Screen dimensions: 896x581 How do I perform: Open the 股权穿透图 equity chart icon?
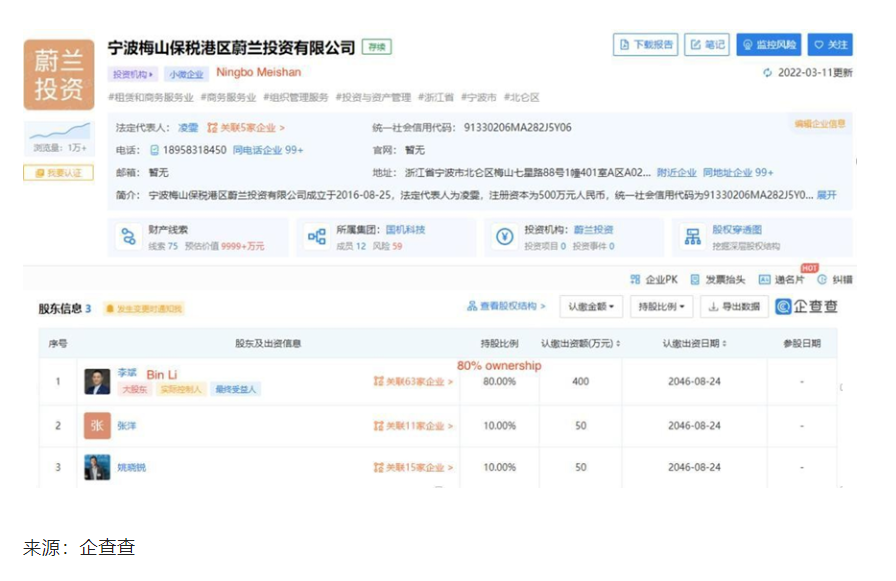tap(693, 237)
